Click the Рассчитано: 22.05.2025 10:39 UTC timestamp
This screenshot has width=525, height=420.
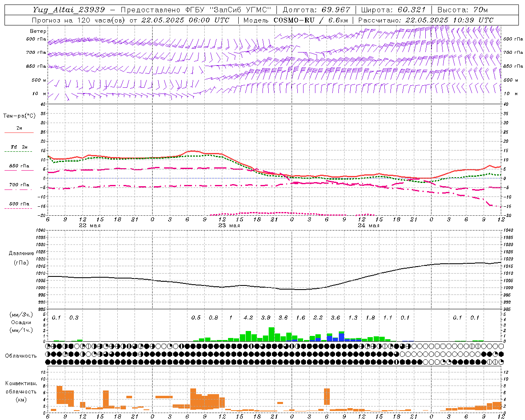pos(426,20)
